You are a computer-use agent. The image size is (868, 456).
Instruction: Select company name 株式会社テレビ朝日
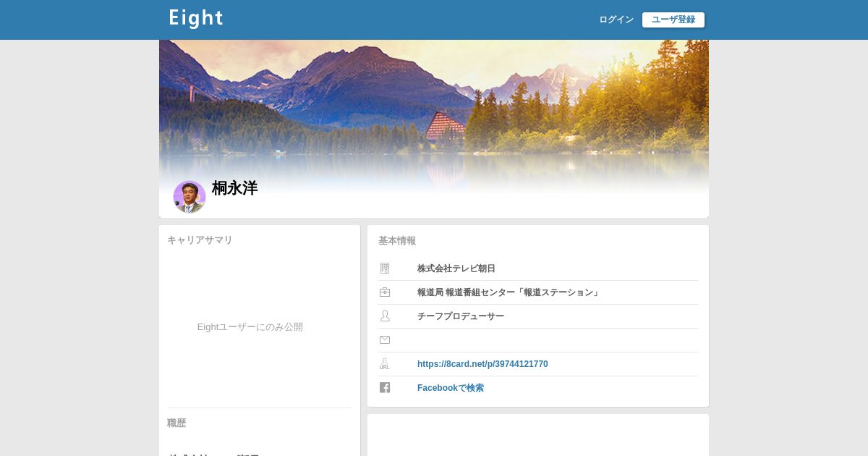(x=456, y=269)
